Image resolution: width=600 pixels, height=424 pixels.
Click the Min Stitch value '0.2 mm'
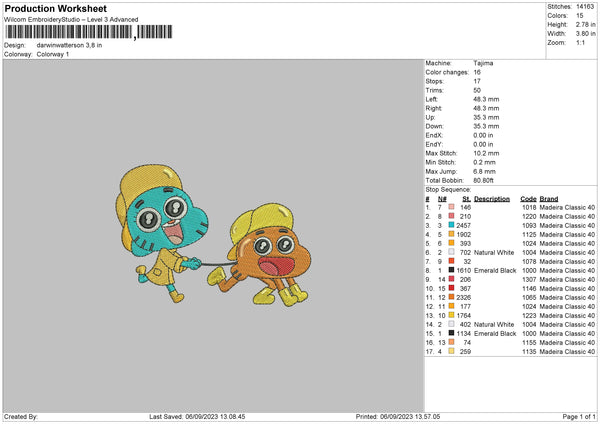(484, 162)
